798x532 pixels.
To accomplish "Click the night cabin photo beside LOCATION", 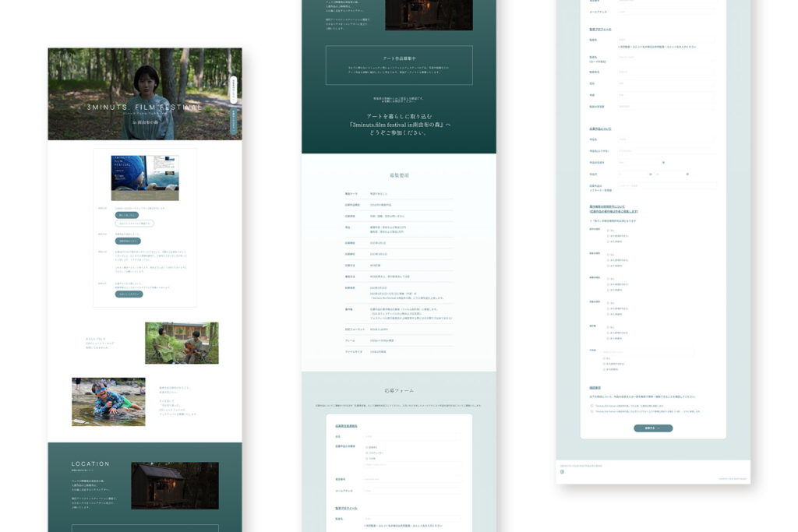I will (175, 485).
